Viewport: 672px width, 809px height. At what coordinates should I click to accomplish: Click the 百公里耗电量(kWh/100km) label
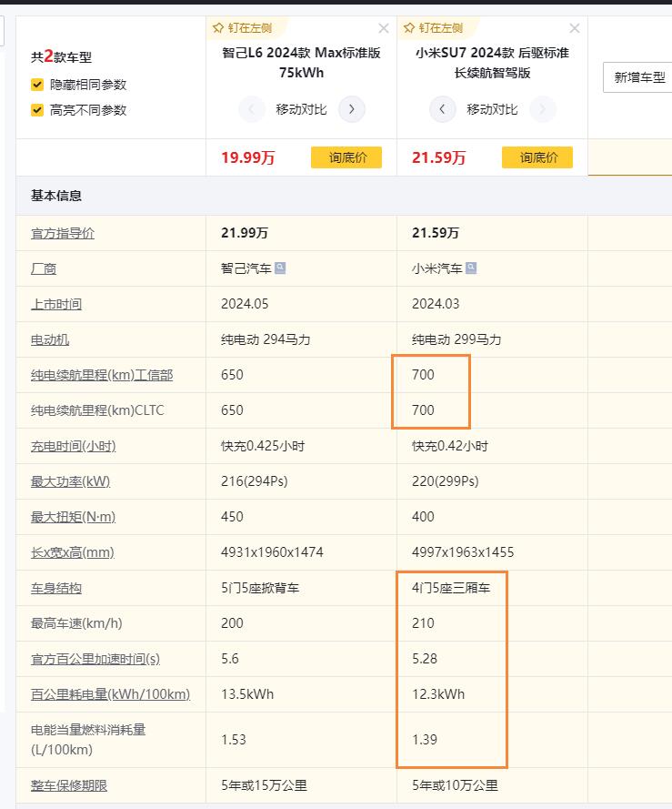[x=110, y=694]
